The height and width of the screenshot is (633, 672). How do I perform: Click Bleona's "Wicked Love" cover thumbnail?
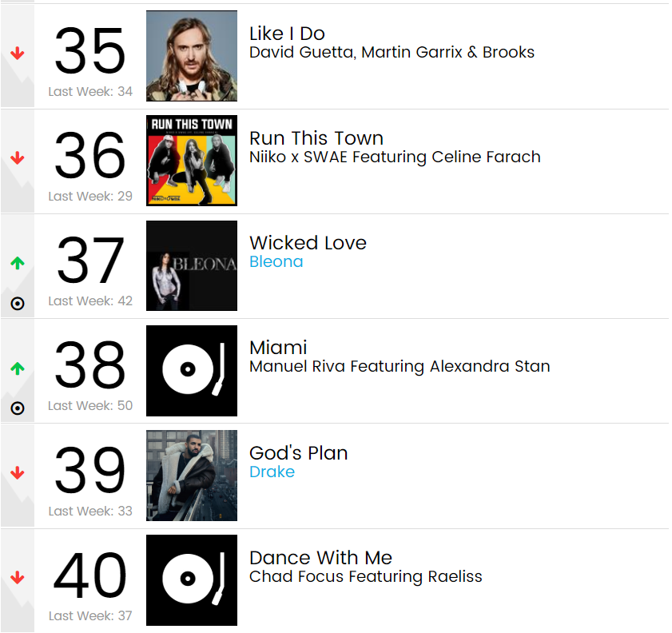[191, 266]
